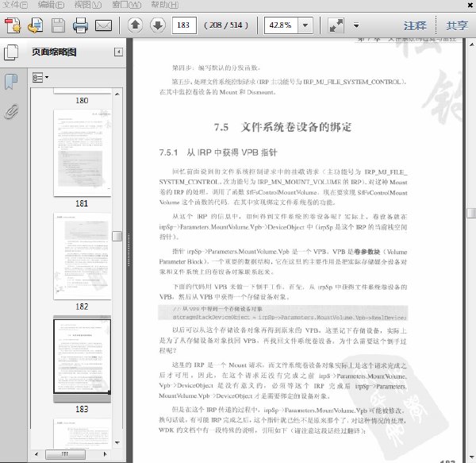
Task: Open the 编辑 (Edit) menu
Action: (x=51, y=5)
